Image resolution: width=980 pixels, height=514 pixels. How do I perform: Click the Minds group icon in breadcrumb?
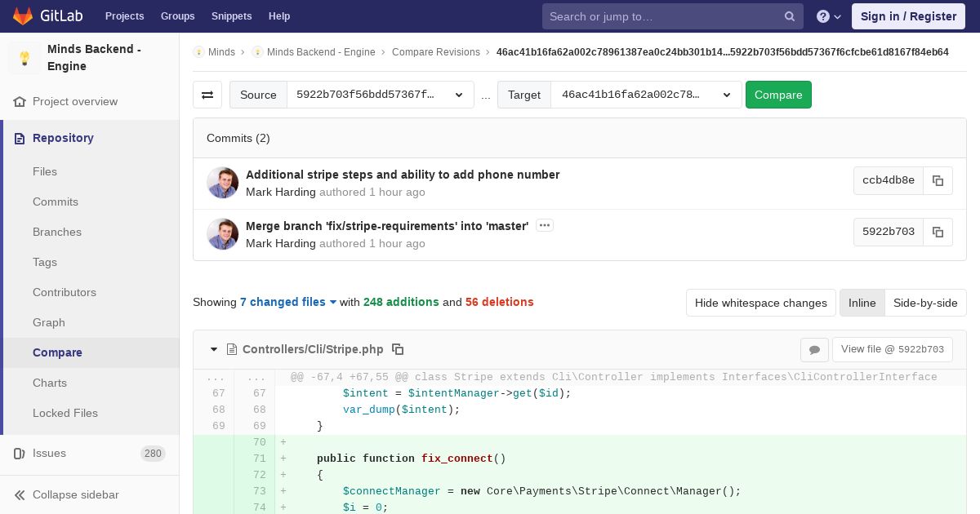pyautogui.click(x=198, y=52)
